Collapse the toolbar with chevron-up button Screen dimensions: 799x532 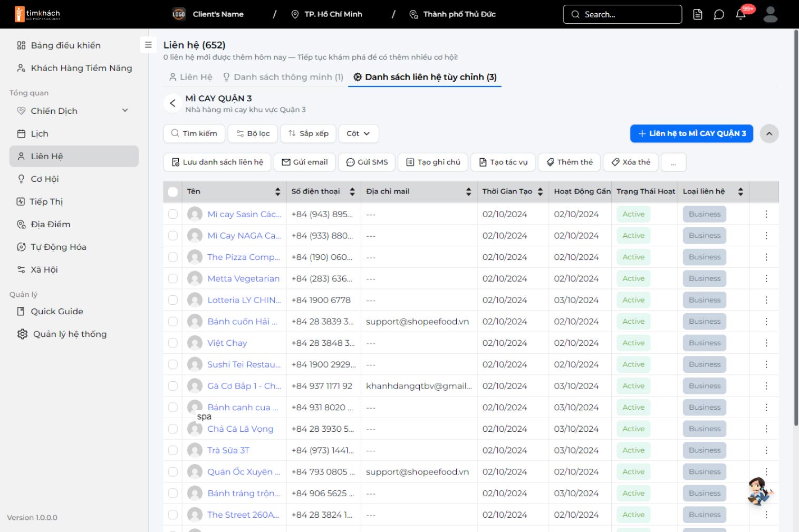point(769,133)
